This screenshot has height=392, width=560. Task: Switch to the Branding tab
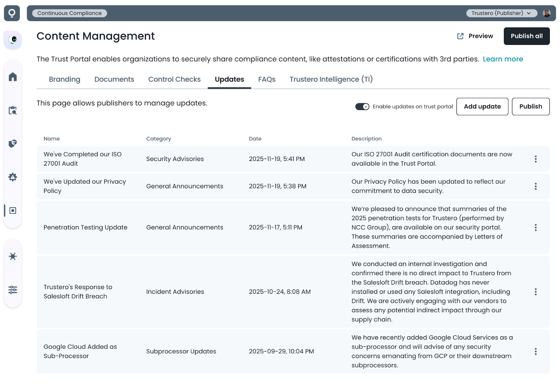[64, 79]
